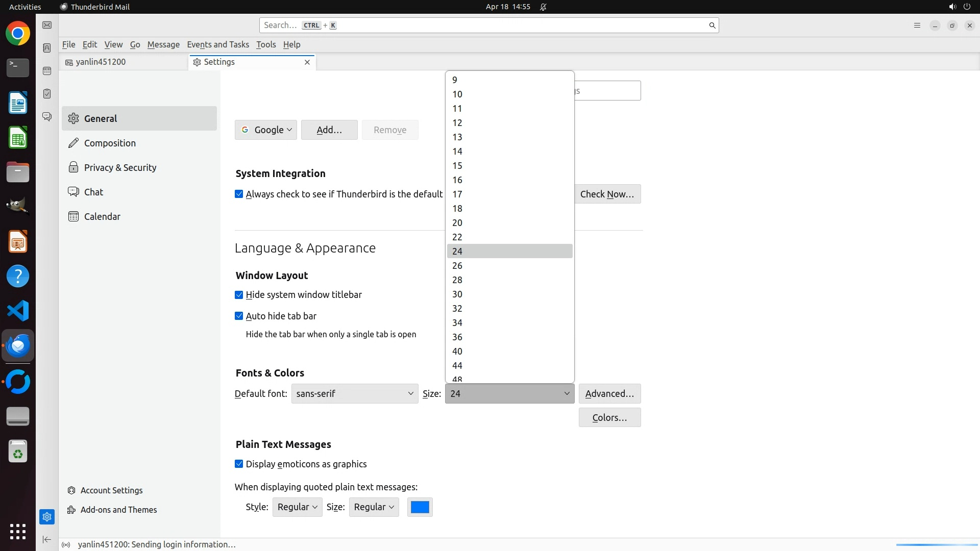
Task: Click the search magnifier icon
Action: (712, 26)
